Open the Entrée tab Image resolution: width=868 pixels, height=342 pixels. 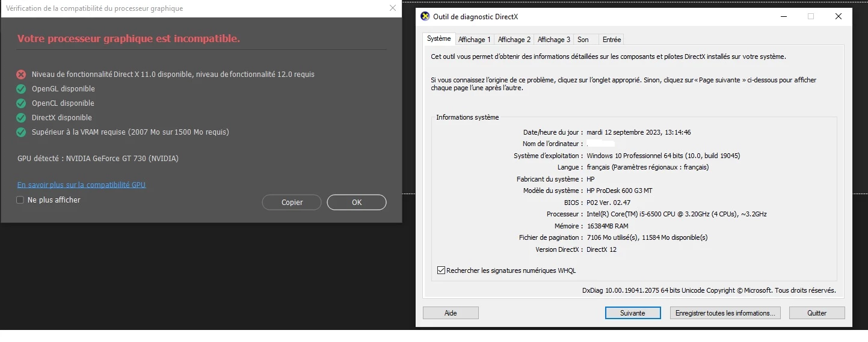tap(612, 40)
